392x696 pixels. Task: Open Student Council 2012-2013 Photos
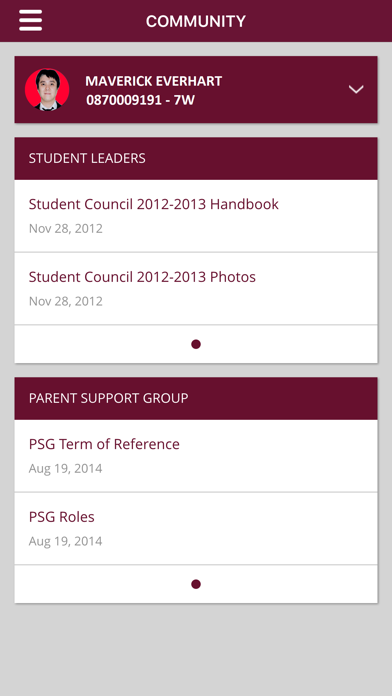pyautogui.click(x=196, y=289)
